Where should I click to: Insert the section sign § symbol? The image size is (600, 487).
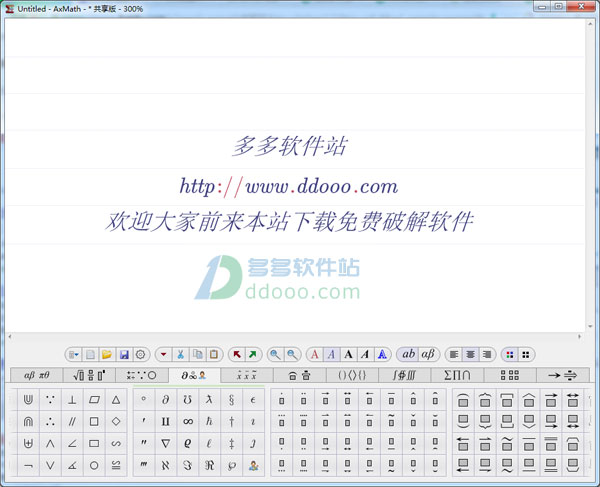tap(231, 400)
